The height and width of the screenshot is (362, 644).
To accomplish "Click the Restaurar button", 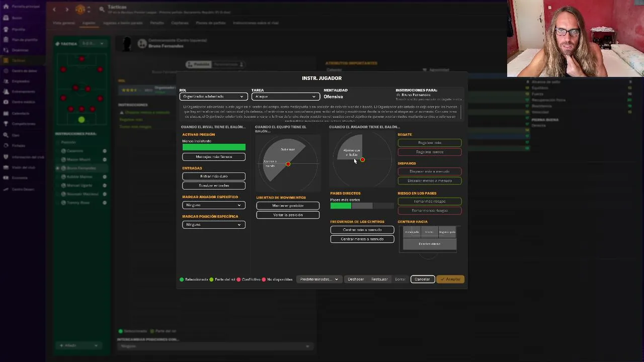I will point(379,279).
